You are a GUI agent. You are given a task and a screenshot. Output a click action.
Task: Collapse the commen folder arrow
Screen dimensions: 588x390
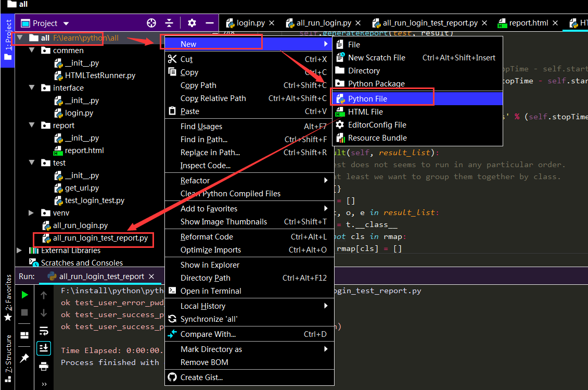pyautogui.click(x=32, y=50)
